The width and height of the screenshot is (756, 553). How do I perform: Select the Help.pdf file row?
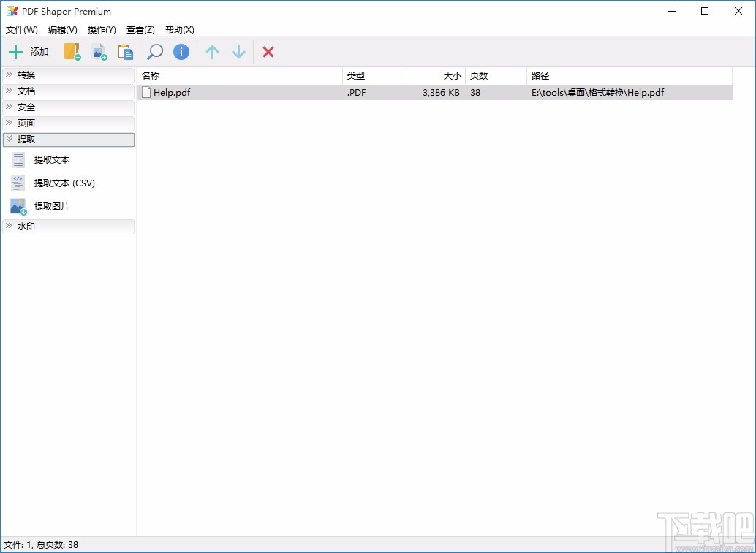(292, 92)
